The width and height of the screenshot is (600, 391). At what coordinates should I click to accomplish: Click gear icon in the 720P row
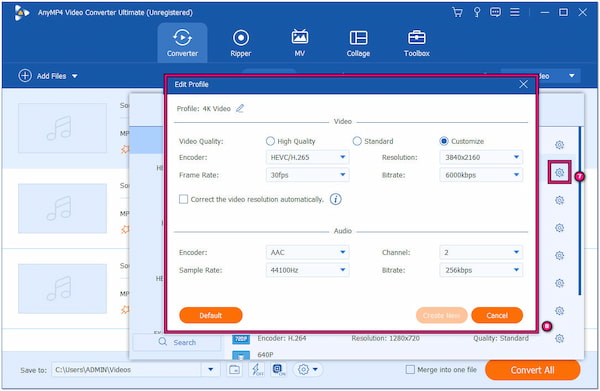click(559, 338)
